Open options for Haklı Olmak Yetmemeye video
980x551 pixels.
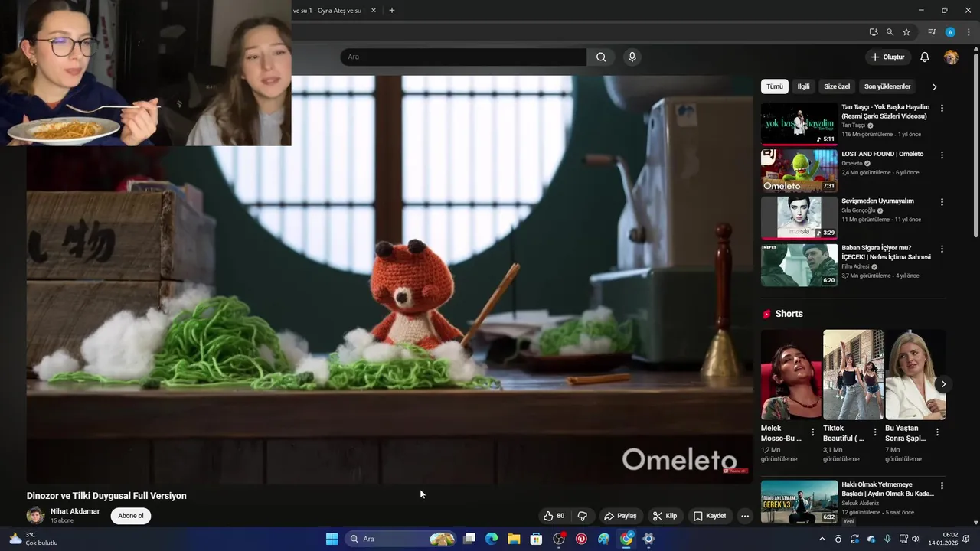(942, 486)
